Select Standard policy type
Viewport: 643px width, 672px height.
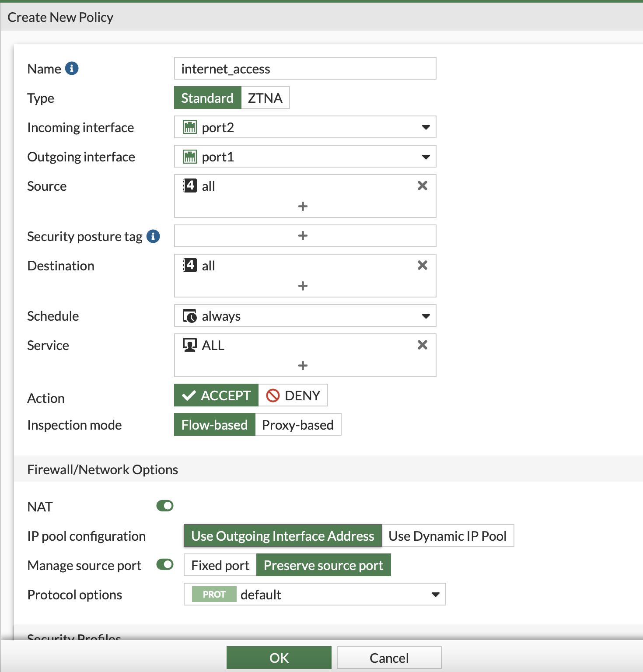[x=207, y=98]
